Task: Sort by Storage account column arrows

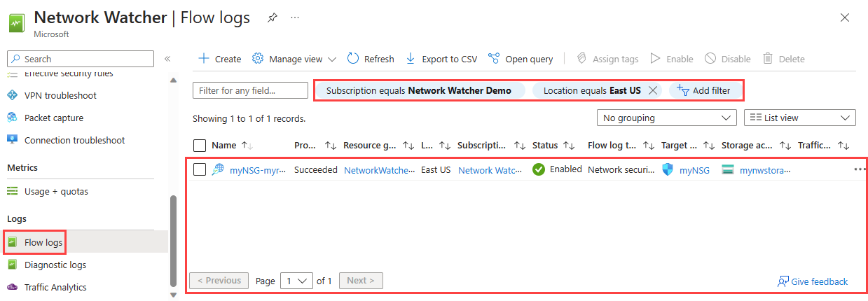Action: (x=785, y=146)
